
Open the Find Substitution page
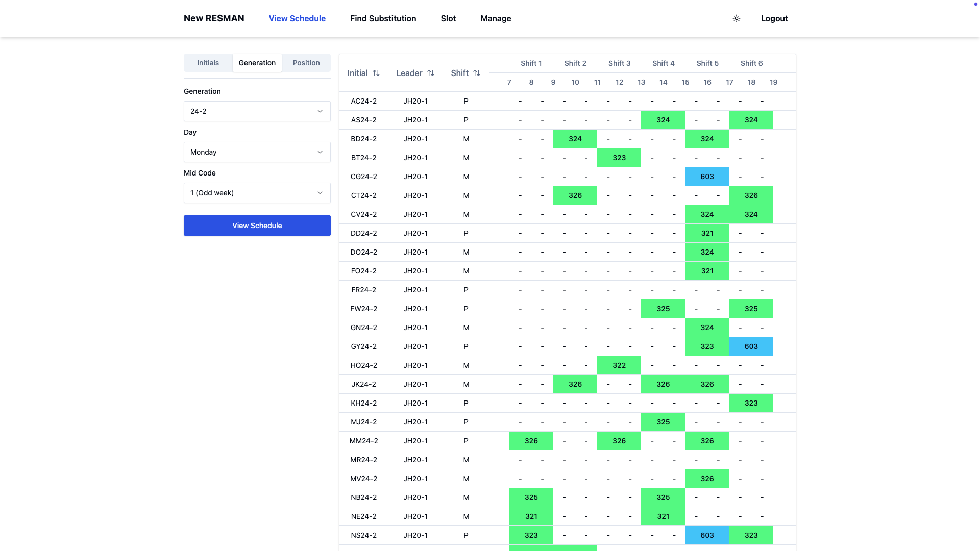click(383, 18)
